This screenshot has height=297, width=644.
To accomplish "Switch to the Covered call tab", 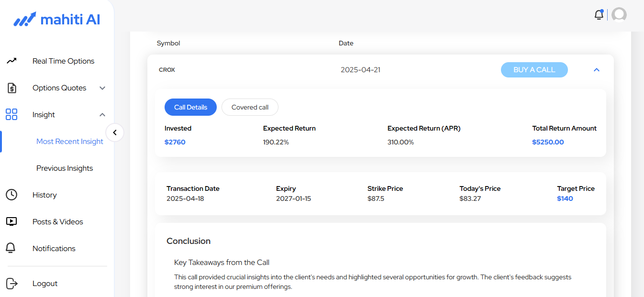I will (250, 107).
